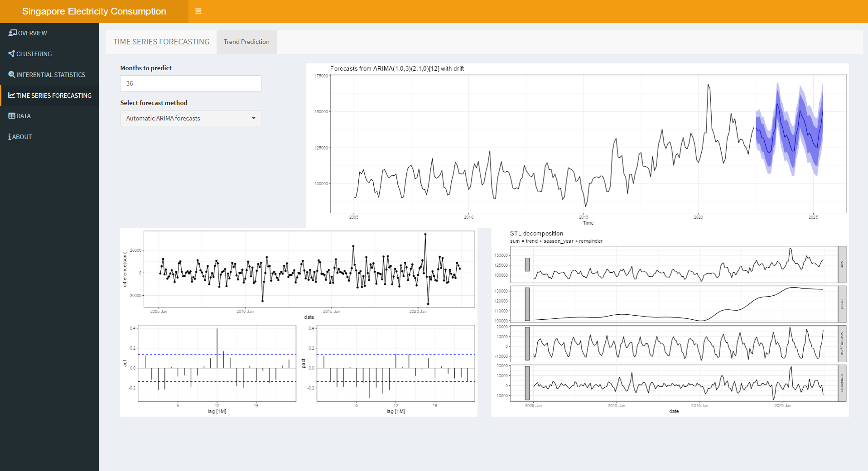Screen dimensions: 868x471
Task: Open the Inferential Statistics page
Action: 50,75
